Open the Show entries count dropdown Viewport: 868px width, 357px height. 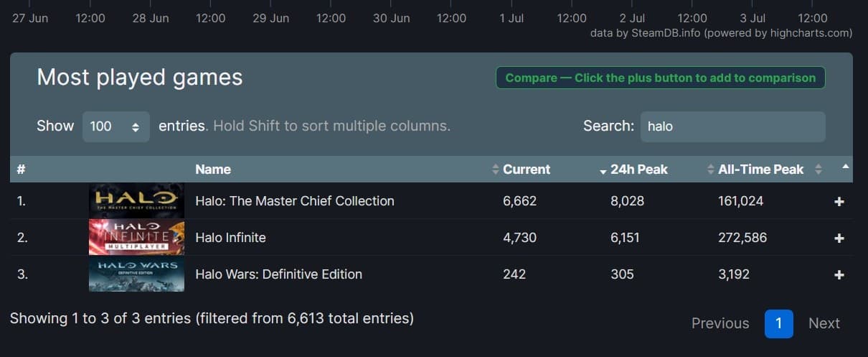pos(115,126)
